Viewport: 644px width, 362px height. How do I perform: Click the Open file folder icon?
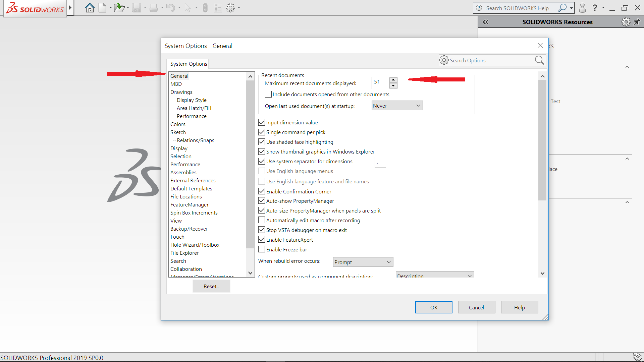pos(119,8)
